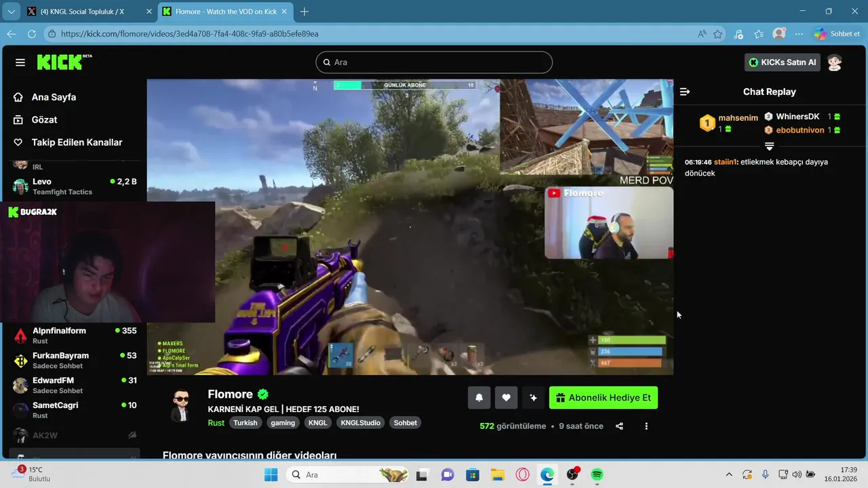
Task: Click staiin1 username in chat
Action: (x=726, y=162)
